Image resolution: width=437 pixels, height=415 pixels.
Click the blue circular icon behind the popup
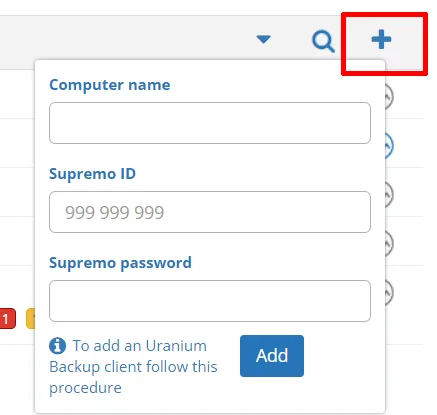click(x=389, y=146)
